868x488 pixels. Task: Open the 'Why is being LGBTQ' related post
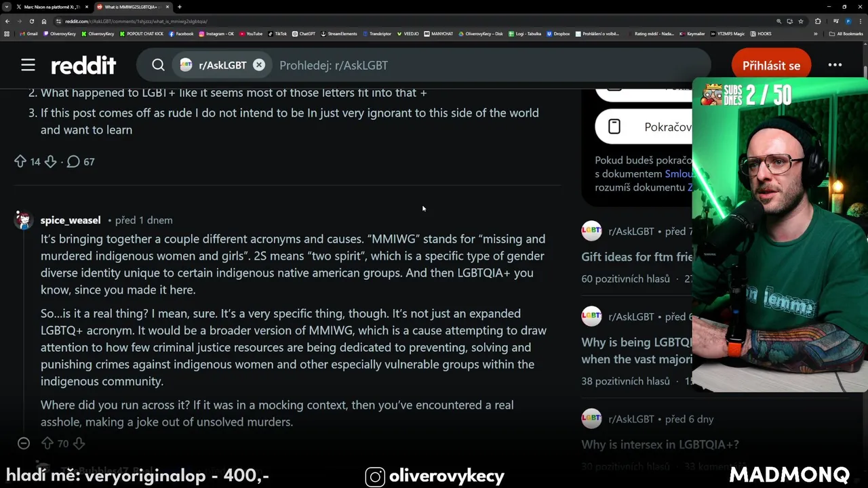coord(636,350)
